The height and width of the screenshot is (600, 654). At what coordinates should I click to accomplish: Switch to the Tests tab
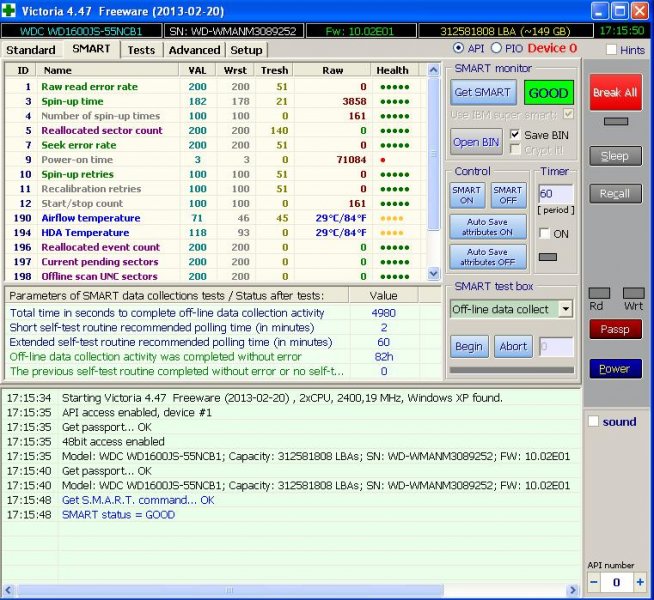pos(141,50)
